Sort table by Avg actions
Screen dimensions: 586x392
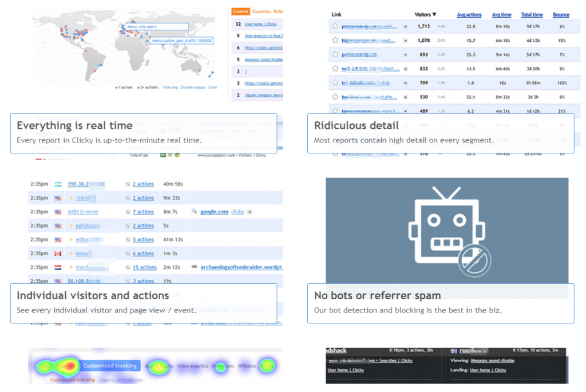pyautogui.click(x=469, y=14)
